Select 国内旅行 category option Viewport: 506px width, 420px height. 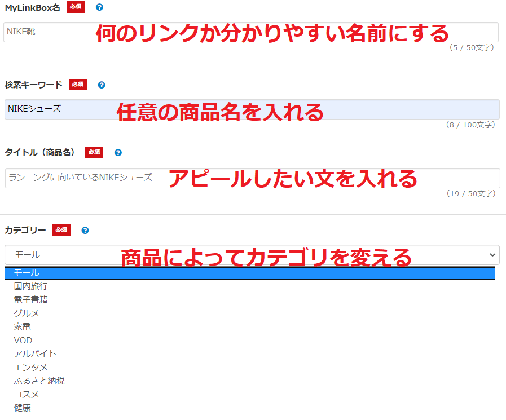pyautogui.click(x=250, y=286)
